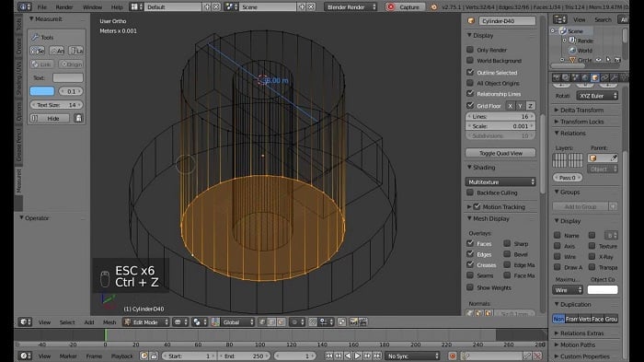Image resolution: width=644 pixels, height=362 pixels.
Task: Click the Toggle Quad View button
Action: click(x=500, y=153)
